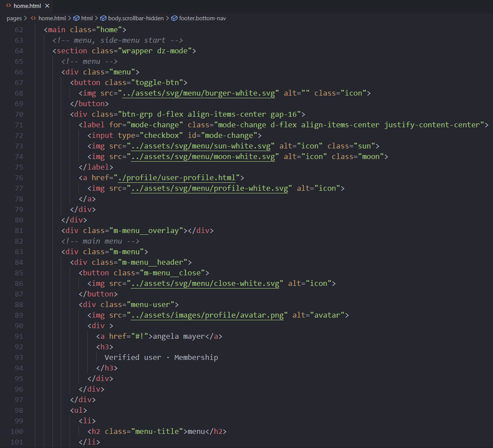Click the file icon beside home.html breadcrumb
This screenshot has width=493, height=448.
coord(33,18)
